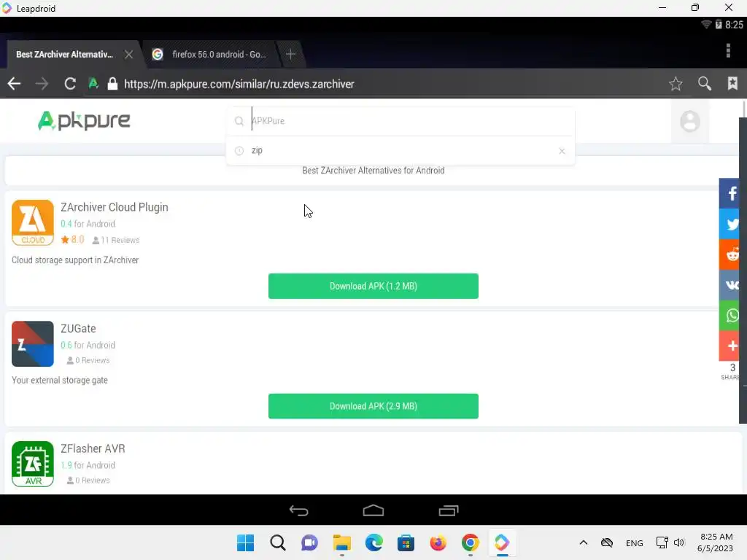Click the APKPure logo
Image resolution: width=747 pixels, height=560 pixels.
(84, 120)
